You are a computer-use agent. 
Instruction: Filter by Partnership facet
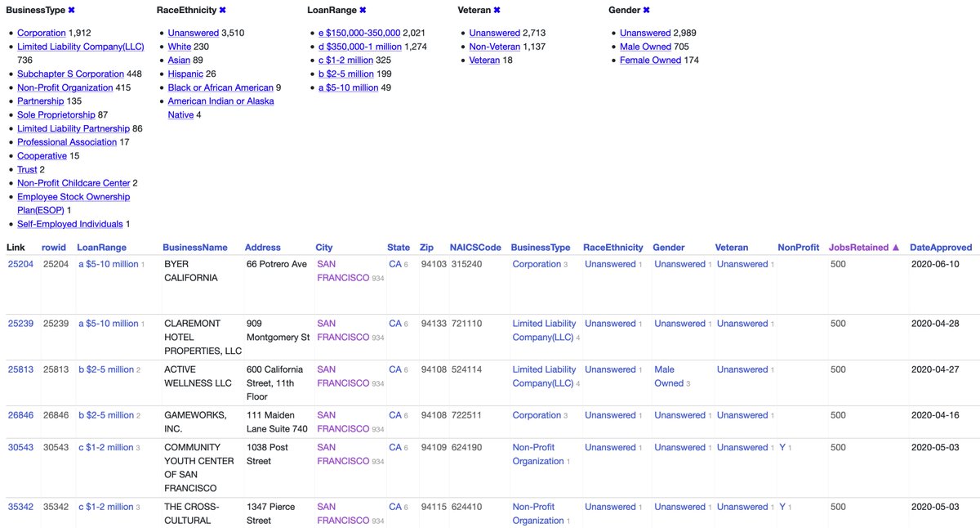41,101
